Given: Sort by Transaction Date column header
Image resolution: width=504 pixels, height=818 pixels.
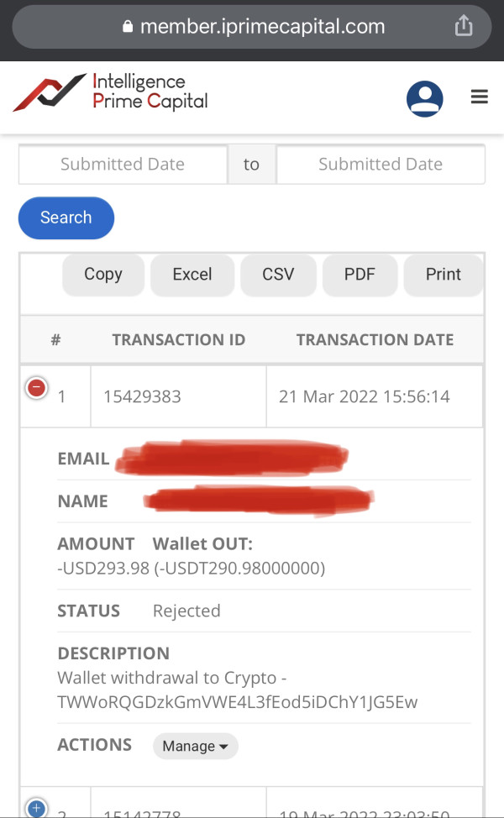Looking at the screenshot, I should point(375,340).
